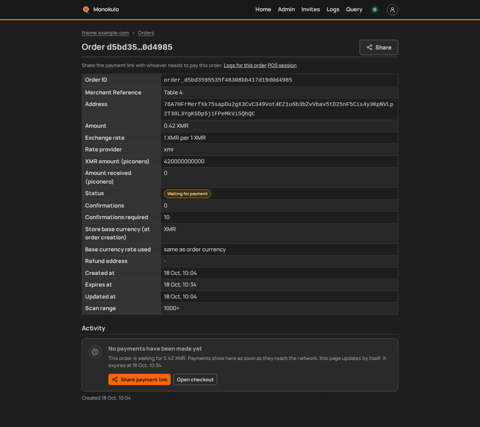Follow the Orders breadcrumb link
Image resolution: width=480 pixels, height=427 pixels.
(146, 33)
